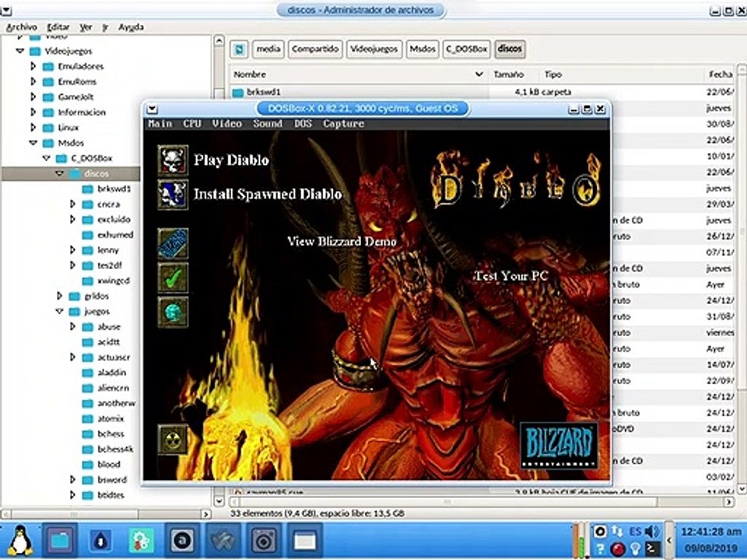Click the network arrows tray icon
This screenshot has width=747, height=560.
point(617,531)
